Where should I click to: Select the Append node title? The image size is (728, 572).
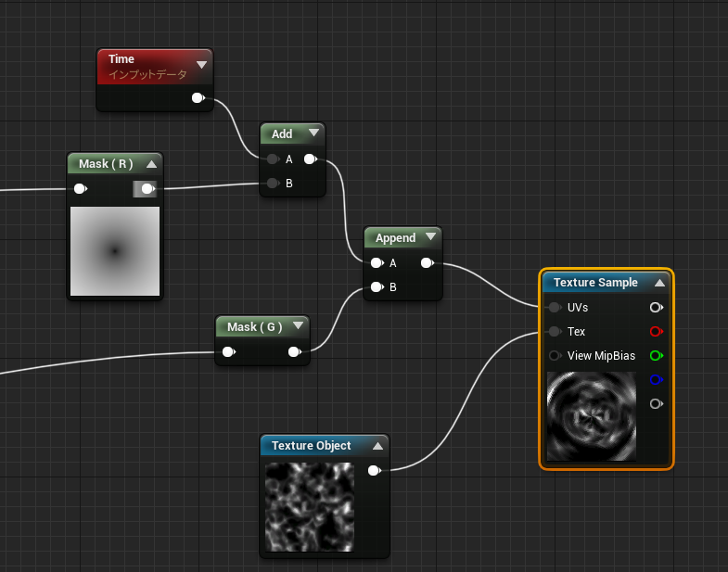pos(396,238)
